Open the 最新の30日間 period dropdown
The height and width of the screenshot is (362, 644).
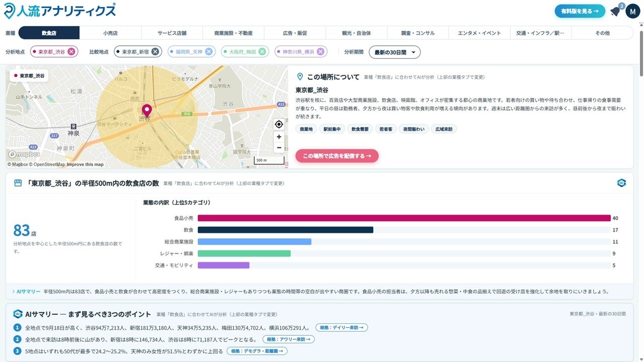(394, 52)
